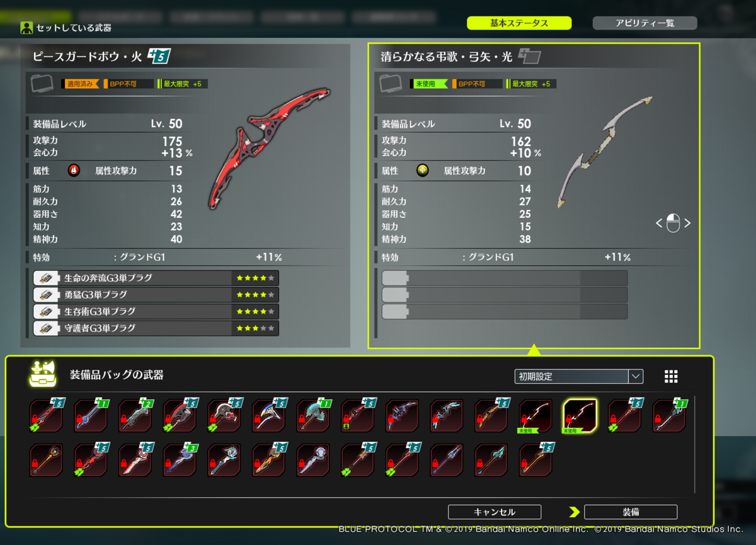Open the grid view icon beside 初期設定
This screenshot has height=545, width=756.
671,376
